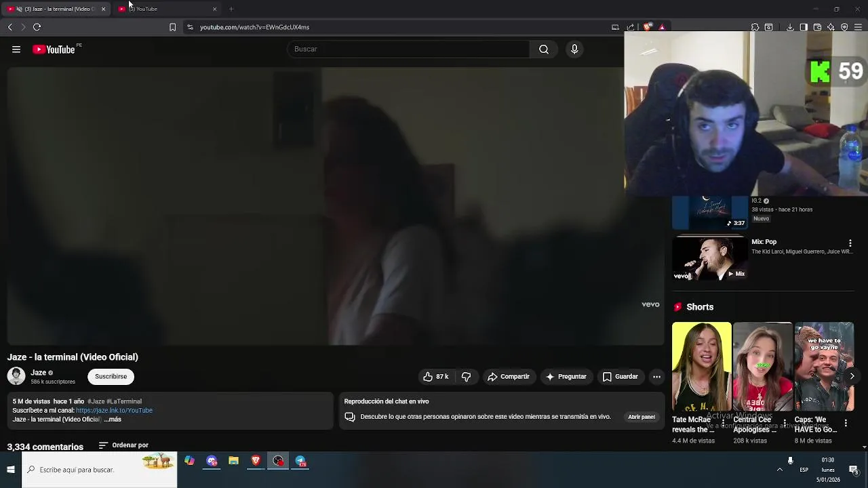Click the YouTube logo to go home
The image size is (868, 488).
point(54,49)
